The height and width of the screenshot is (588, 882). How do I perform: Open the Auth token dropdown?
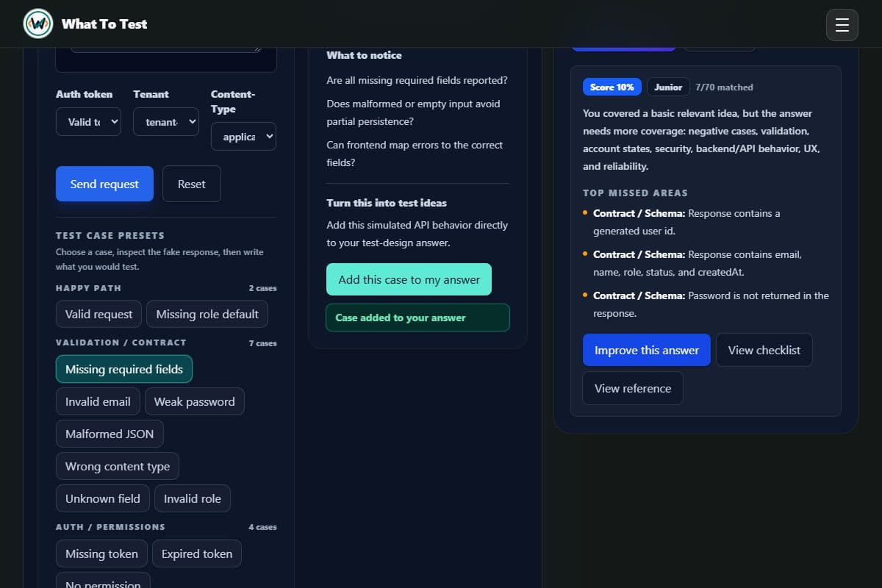pyautogui.click(x=88, y=122)
